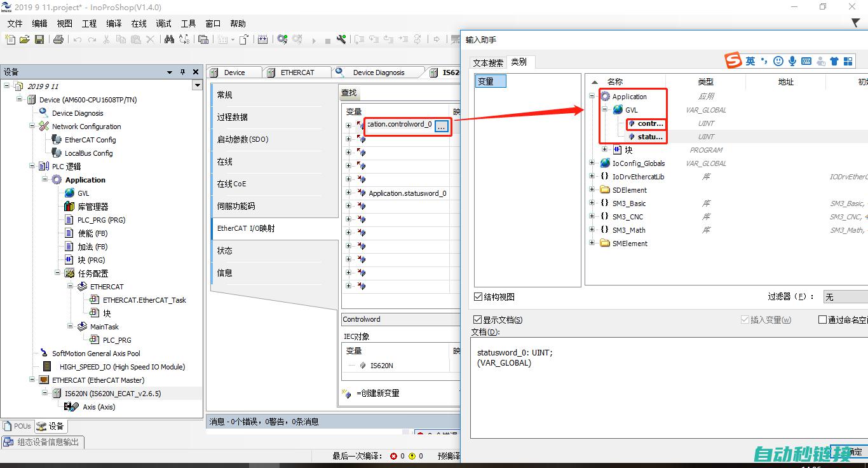Viewport: 868px width, 468px height.
Task: Expand the SM3_Basic library node
Action: coord(592,203)
